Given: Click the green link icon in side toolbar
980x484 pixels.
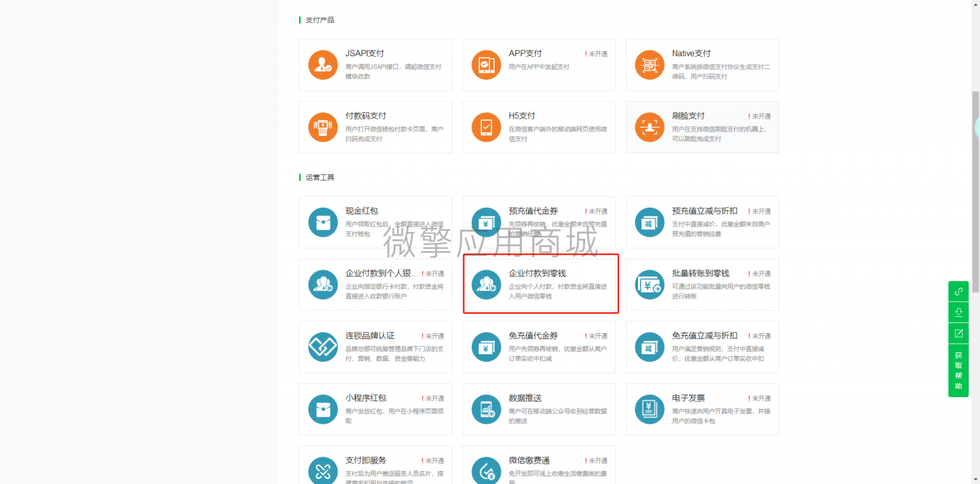Looking at the screenshot, I should pyautogui.click(x=958, y=291).
